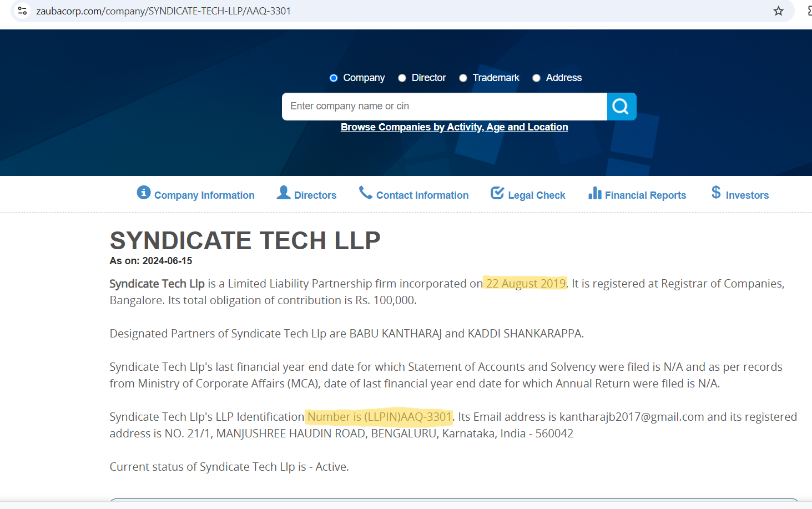
Task: Click the 'Rs. 100,000' contribution amount
Action: [x=385, y=300]
